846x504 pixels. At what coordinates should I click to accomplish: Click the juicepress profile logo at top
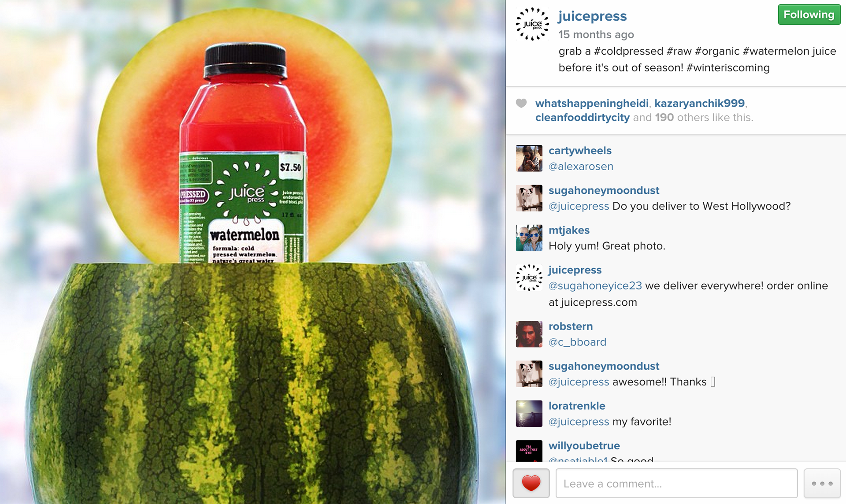[x=532, y=24]
